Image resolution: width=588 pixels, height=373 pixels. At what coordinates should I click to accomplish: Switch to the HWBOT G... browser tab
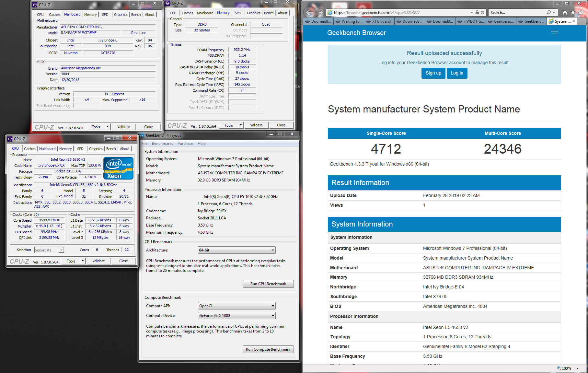(x=471, y=21)
